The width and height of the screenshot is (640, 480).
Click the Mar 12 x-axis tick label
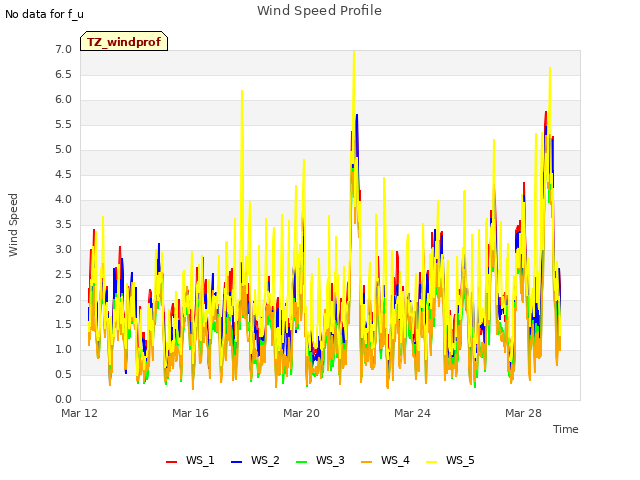[x=79, y=413]
